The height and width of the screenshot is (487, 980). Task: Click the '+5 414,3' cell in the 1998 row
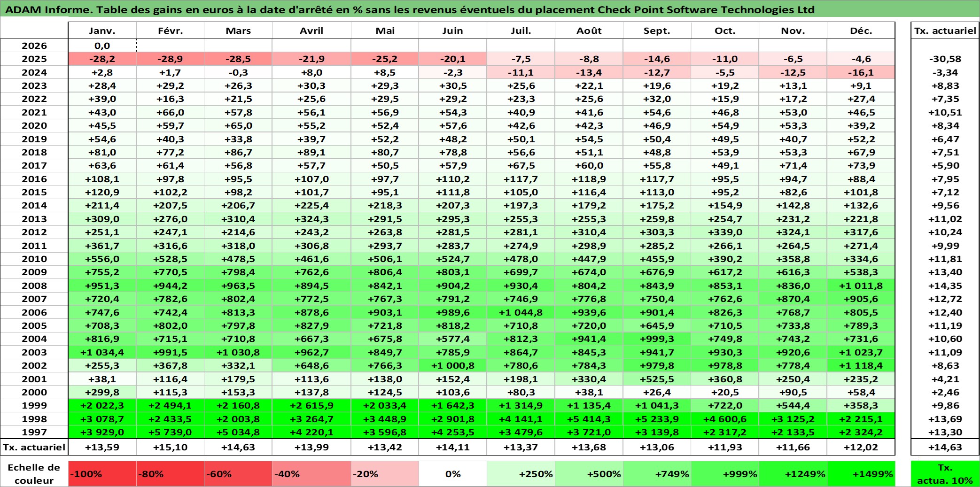(x=589, y=419)
